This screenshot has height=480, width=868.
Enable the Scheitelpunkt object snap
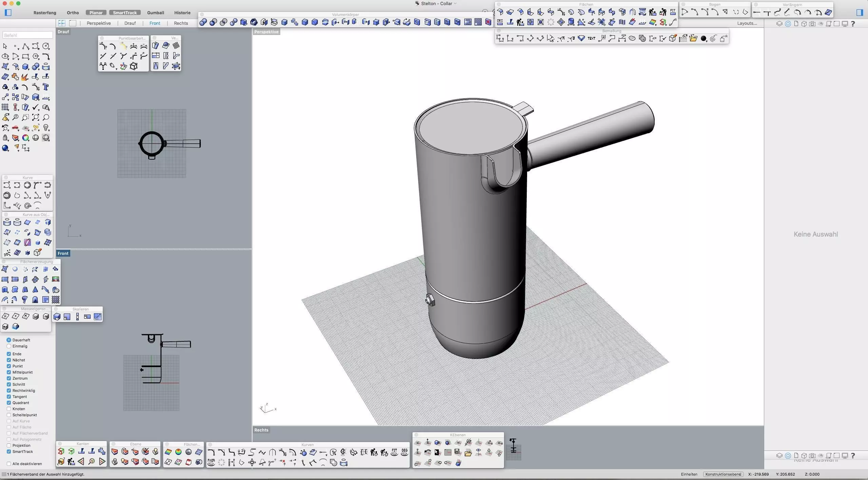click(x=9, y=415)
